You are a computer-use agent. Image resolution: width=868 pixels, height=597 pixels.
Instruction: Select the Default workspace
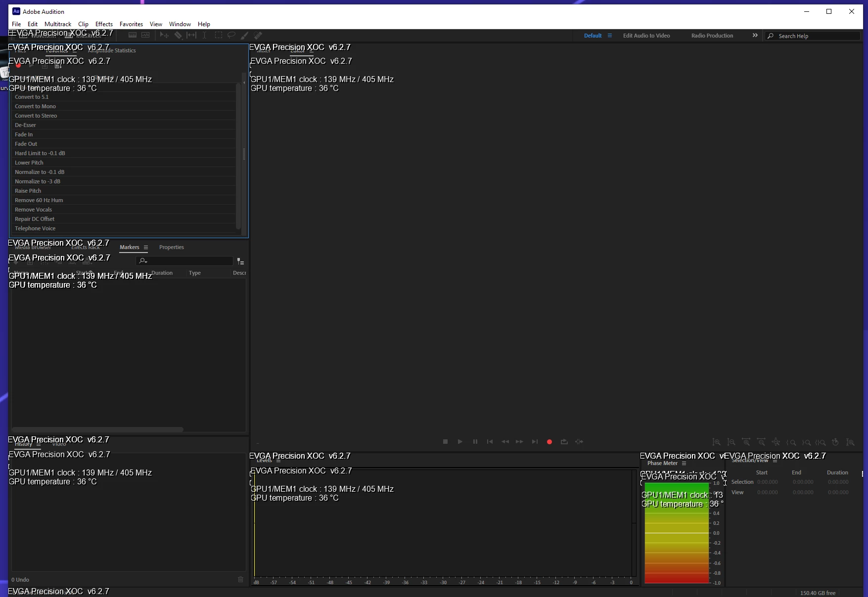[593, 36]
